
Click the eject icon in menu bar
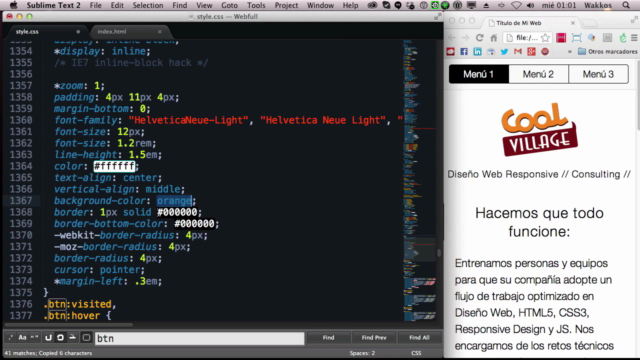click(486, 5)
